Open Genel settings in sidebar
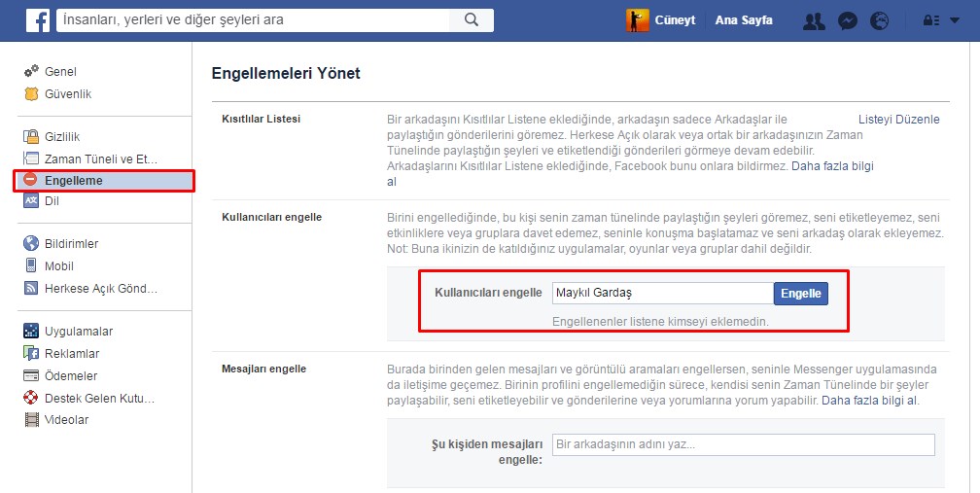Viewport: 980px width, 493px height. pos(59,72)
